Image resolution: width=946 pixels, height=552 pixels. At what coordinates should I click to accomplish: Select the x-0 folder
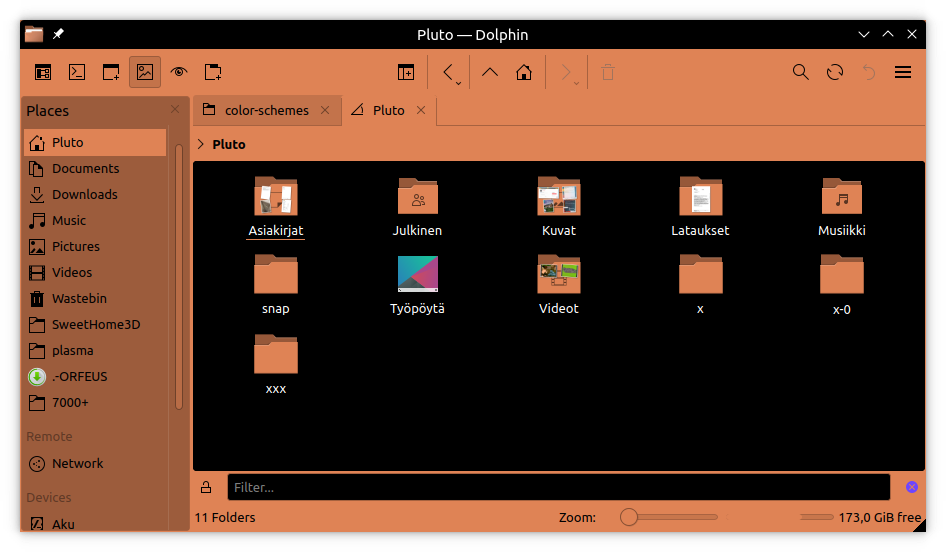coord(842,285)
